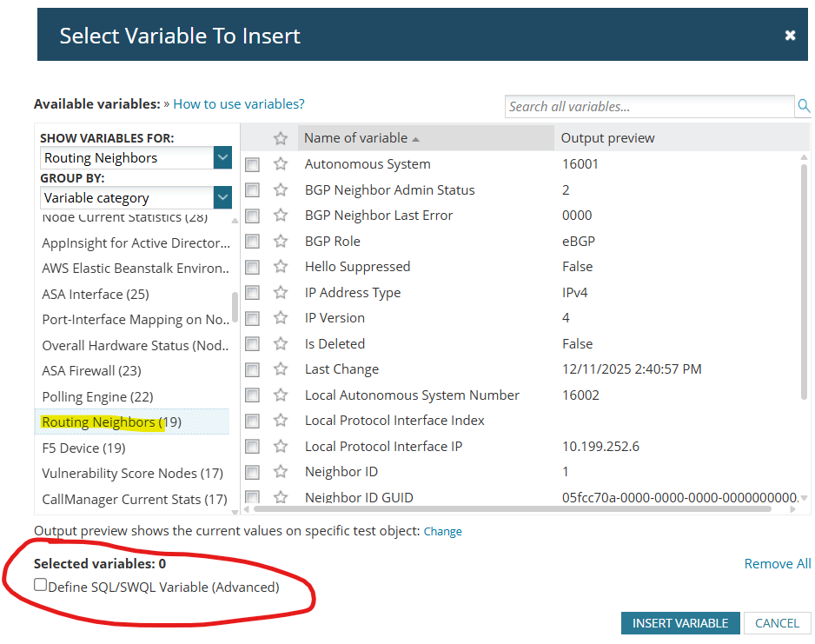Close the Select Variable dialog
The image size is (815, 644).
(790, 36)
